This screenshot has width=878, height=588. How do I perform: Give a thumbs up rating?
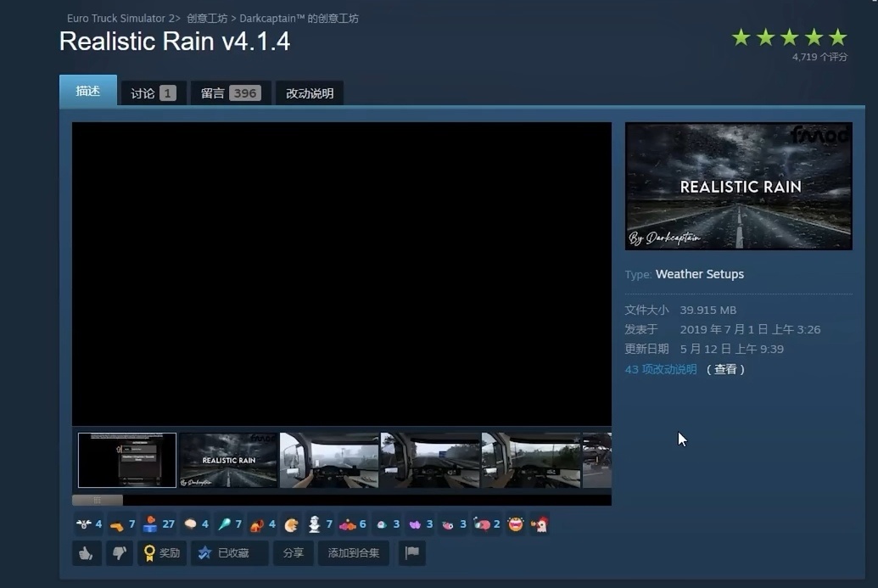87,553
